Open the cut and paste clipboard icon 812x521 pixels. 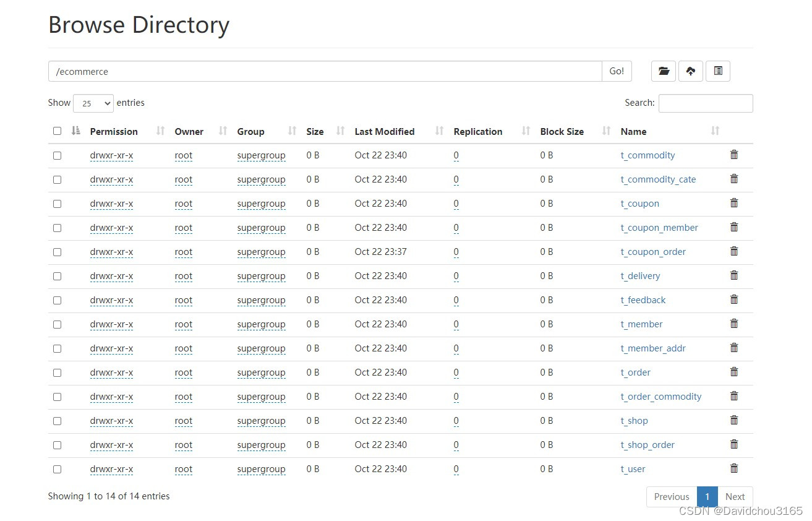717,71
